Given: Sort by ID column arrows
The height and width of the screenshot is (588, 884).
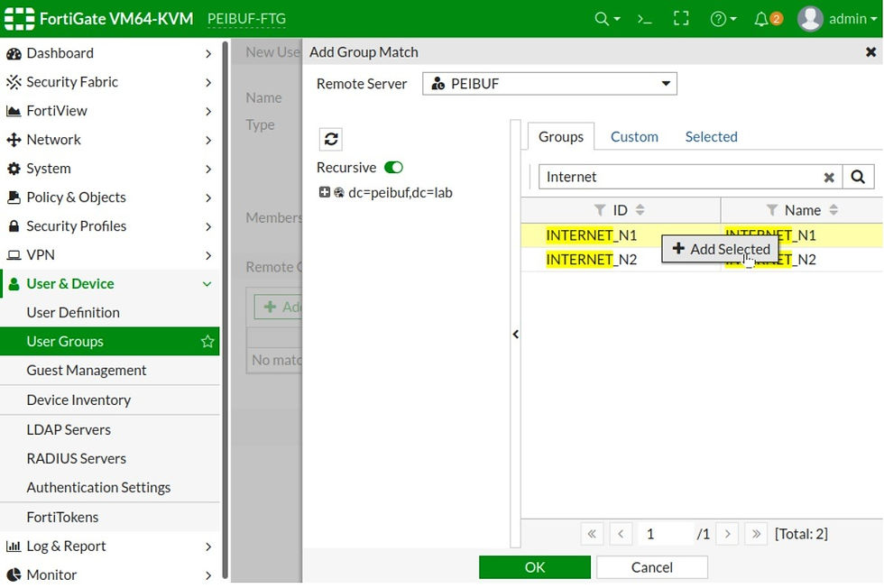Looking at the screenshot, I should click(640, 210).
